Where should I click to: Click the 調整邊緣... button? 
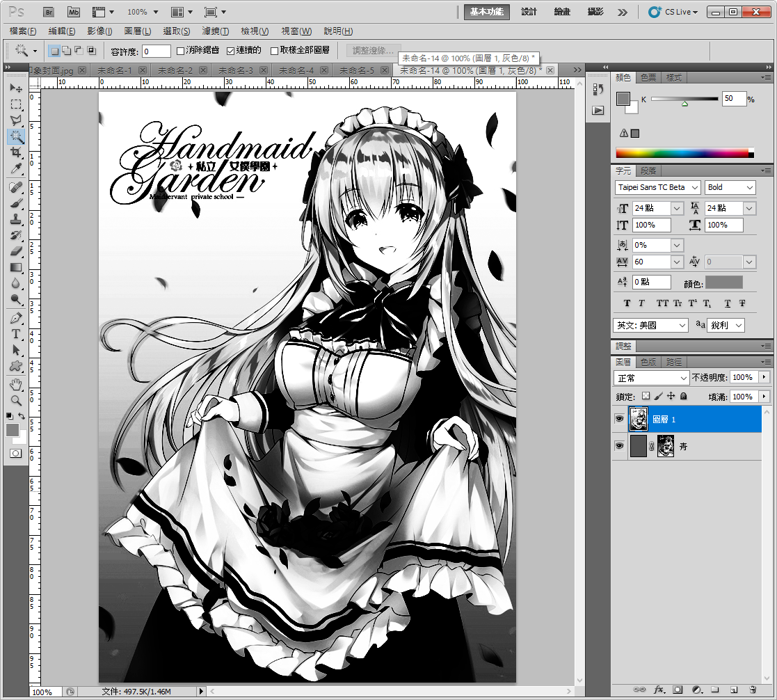[x=373, y=51]
